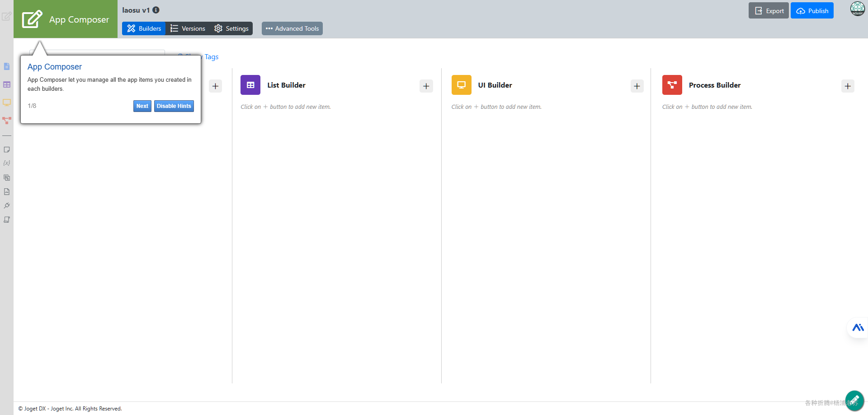868x415 pixels.
Task: Click the Show Tags link
Action: [x=199, y=57]
